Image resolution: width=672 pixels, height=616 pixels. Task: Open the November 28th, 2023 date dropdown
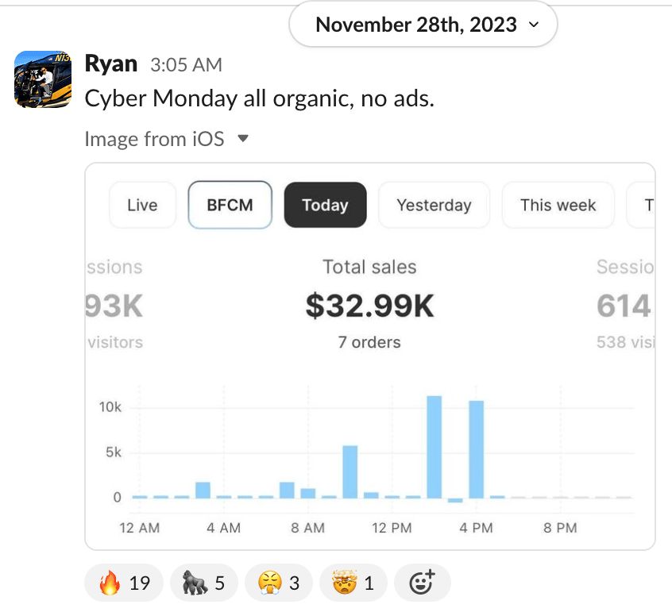423,25
